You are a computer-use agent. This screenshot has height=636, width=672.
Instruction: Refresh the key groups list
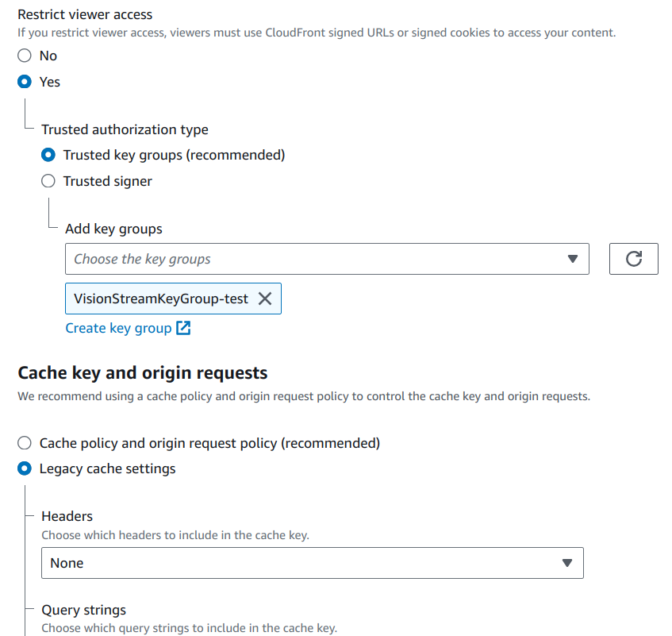(633, 259)
